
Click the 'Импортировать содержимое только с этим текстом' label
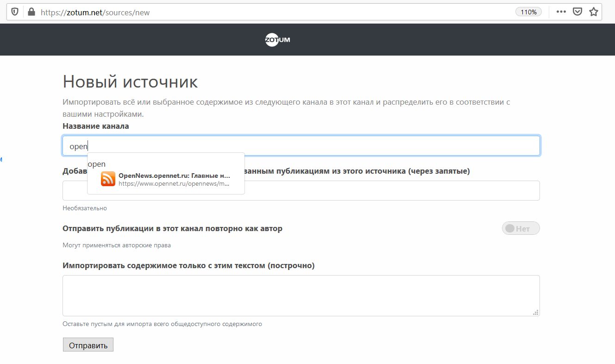pos(188,266)
